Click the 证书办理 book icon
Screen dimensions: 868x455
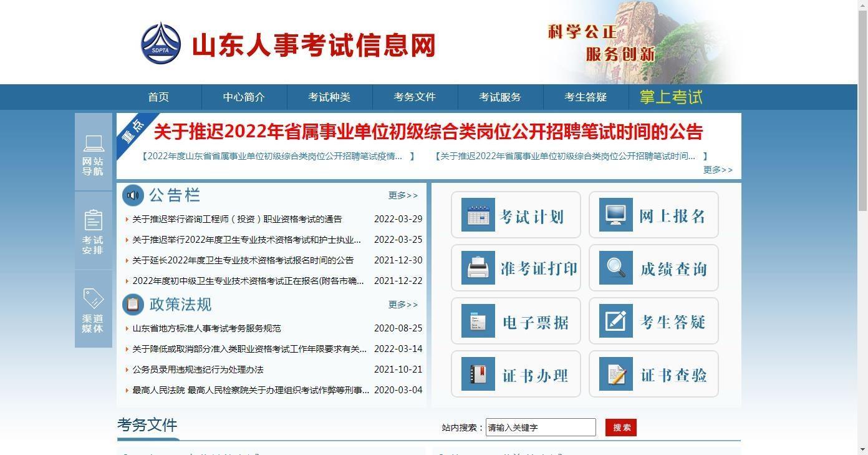pyautogui.click(x=478, y=374)
